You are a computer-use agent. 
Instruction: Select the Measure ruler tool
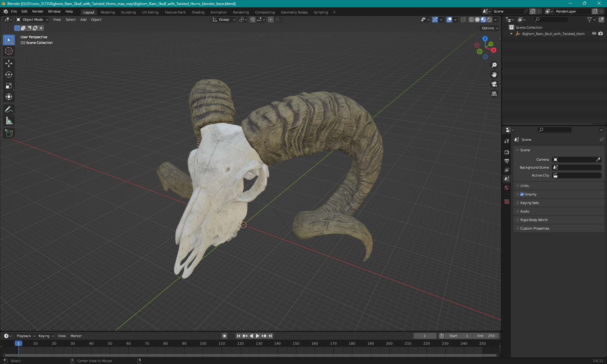point(9,120)
